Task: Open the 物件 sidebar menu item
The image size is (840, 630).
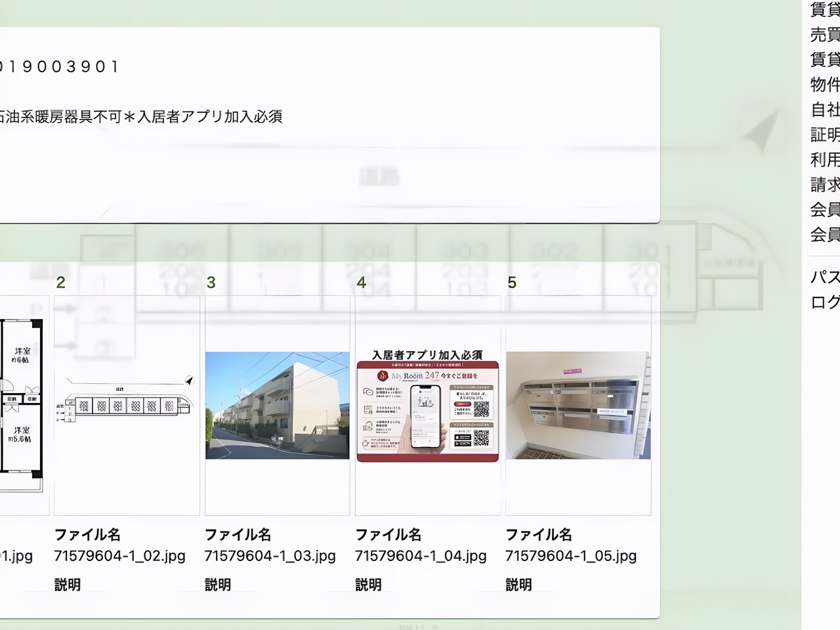Action: tap(825, 85)
